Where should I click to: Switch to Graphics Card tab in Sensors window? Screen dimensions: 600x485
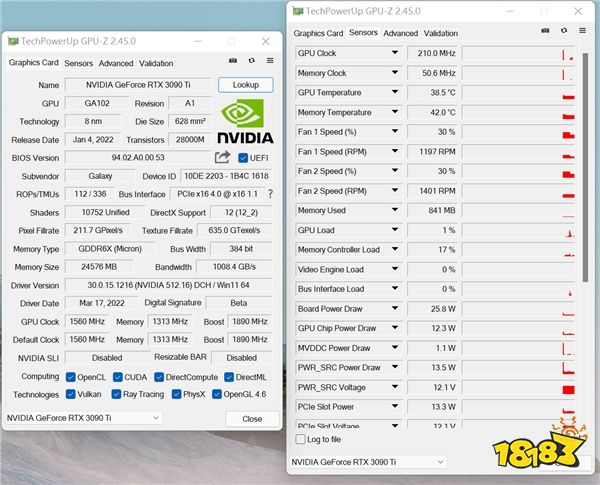(x=318, y=33)
